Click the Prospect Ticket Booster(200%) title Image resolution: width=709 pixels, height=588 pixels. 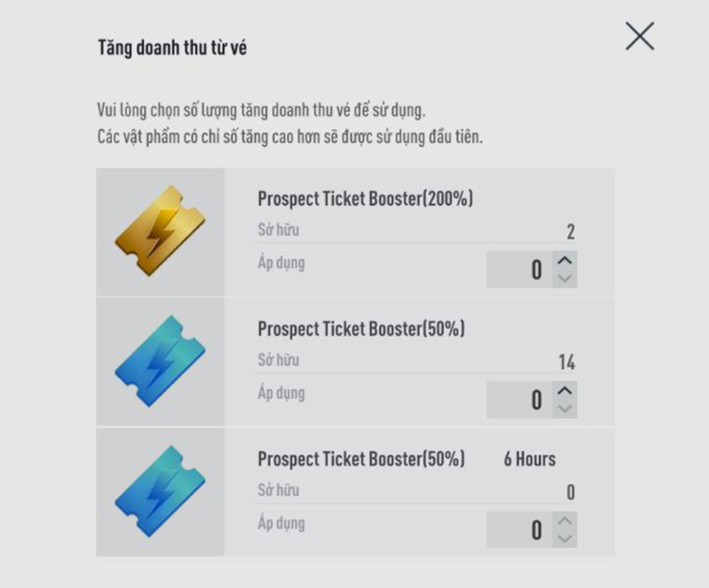pyautogui.click(x=366, y=199)
